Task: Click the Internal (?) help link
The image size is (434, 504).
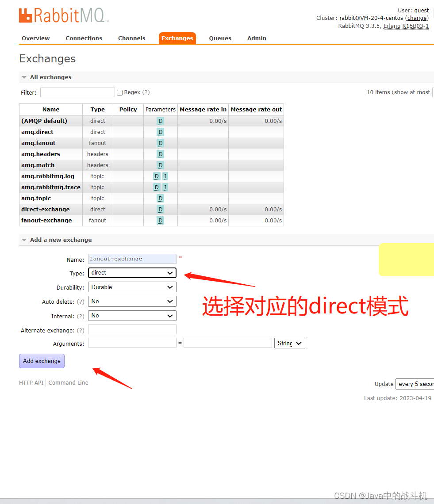Action: (x=81, y=316)
